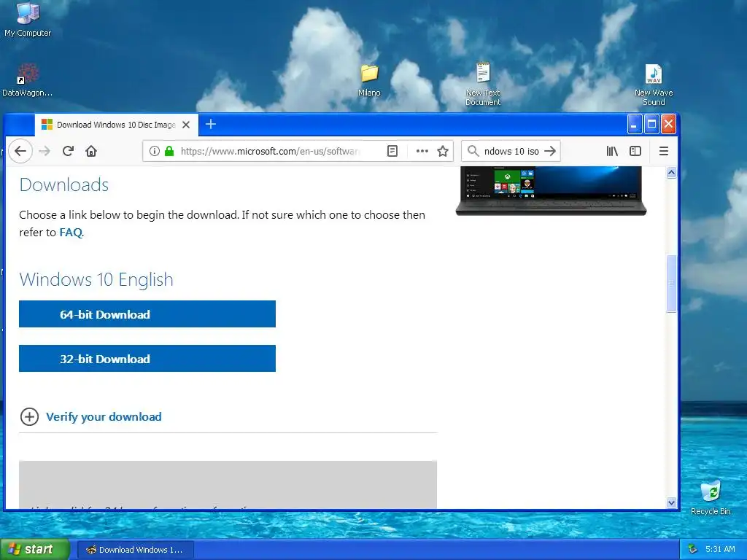
Task: Click the search box containing 'ndows 10 iso'
Action: click(511, 152)
